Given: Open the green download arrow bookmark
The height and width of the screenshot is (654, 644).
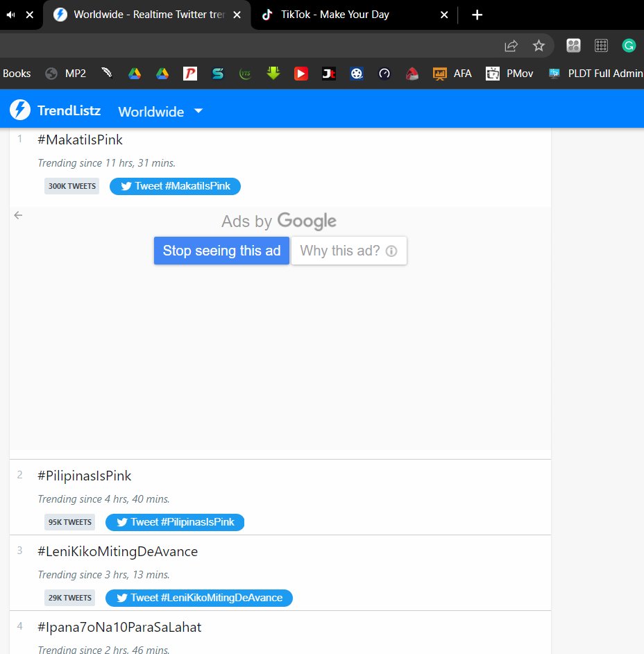Looking at the screenshot, I should (273, 74).
